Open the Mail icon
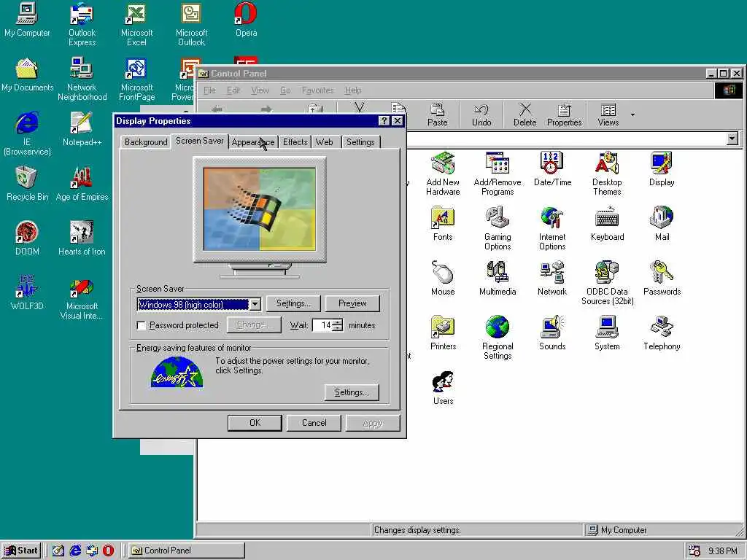This screenshot has height=560, width=747. [661, 223]
